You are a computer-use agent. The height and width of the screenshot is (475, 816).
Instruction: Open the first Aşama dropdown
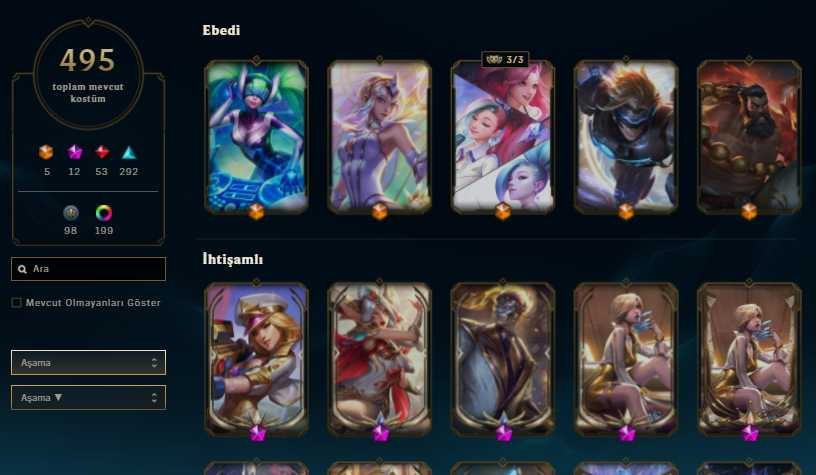tap(88, 362)
